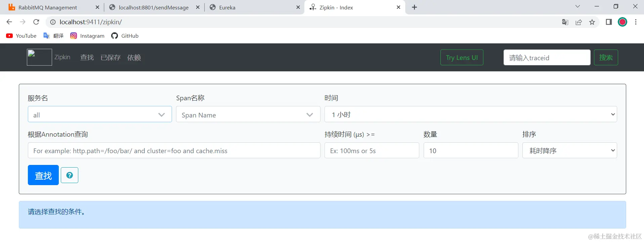Image resolution: width=644 pixels, height=242 pixels.
Task: Click the 持续时间 duration input field
Action: click(x=372, y=150)
